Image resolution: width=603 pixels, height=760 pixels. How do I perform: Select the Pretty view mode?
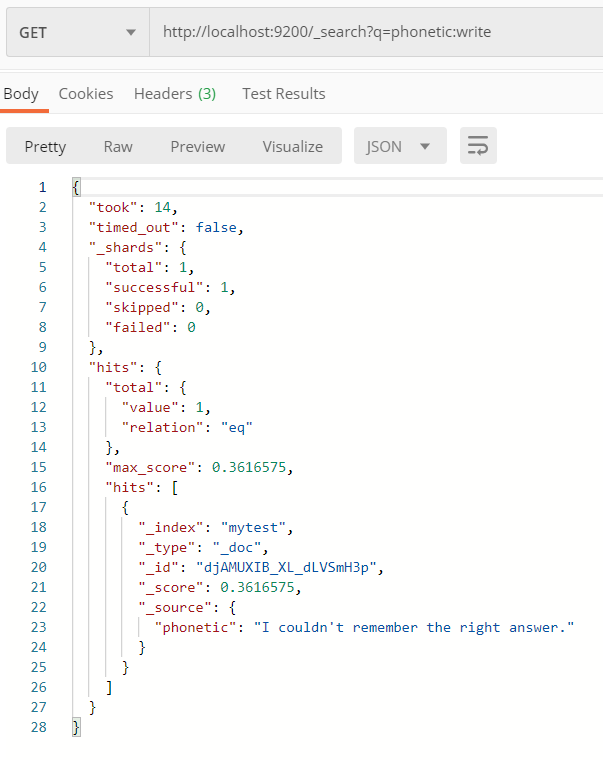(45, 146)
